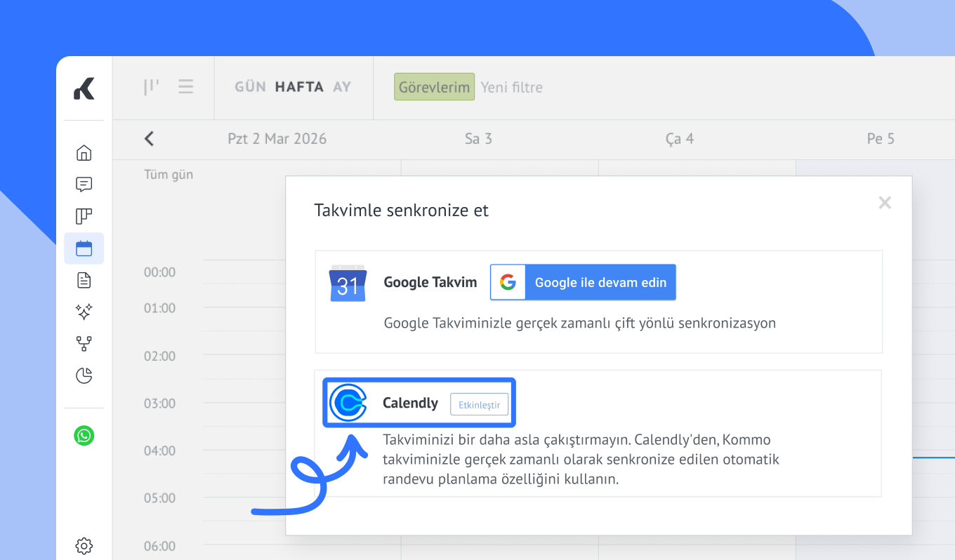The height and width of the screenshot is (560, 955).
Task: Open the WhatsApp icon in sidebar
Action: [84, 436]
